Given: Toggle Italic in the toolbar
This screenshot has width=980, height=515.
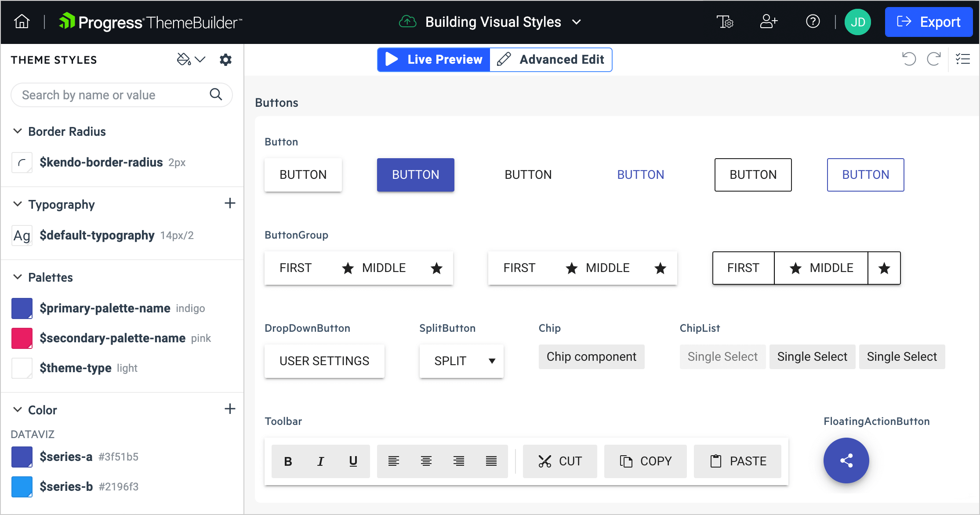Looking at the screenshot, I should point(320,461).
